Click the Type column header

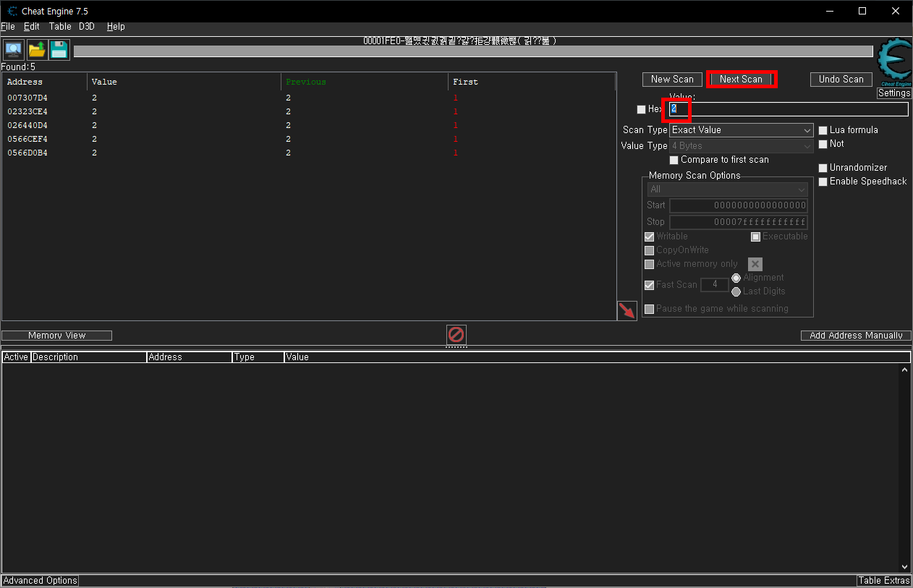click(258, 357)
